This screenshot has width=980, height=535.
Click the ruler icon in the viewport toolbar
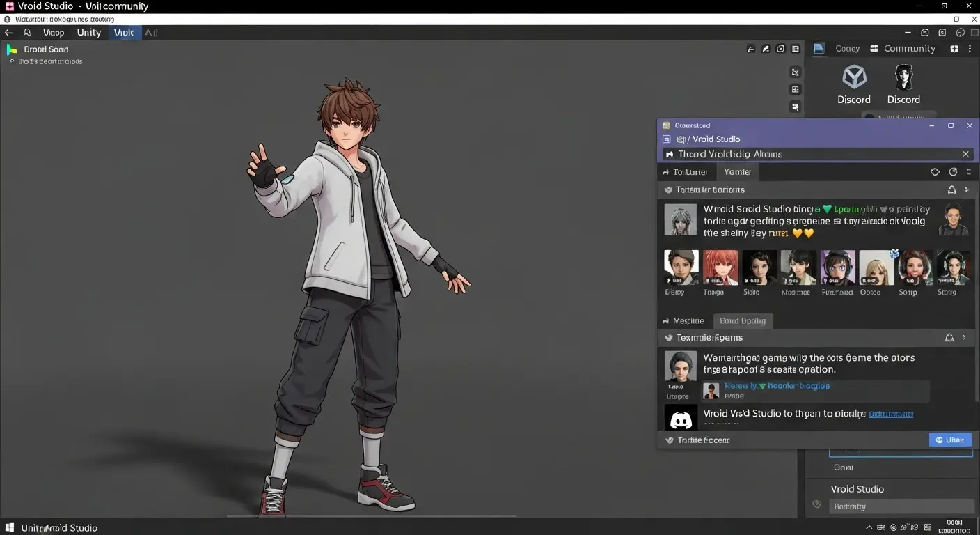(x=750, y=48)
